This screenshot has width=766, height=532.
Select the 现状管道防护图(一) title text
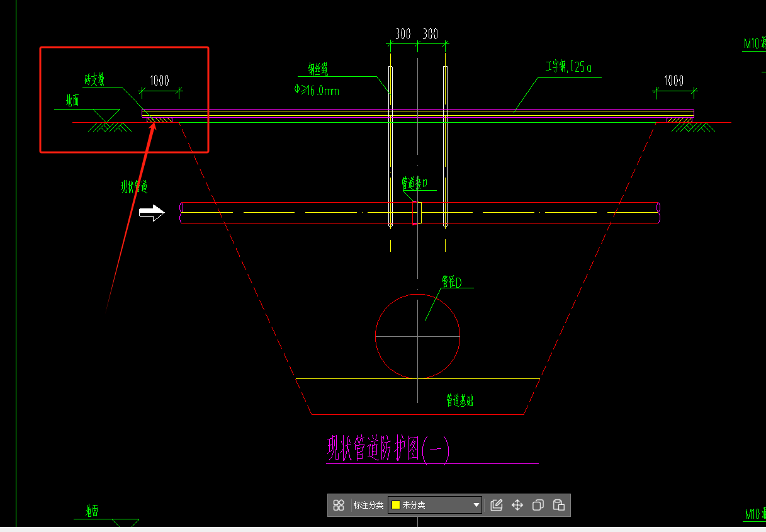(388, 448)
